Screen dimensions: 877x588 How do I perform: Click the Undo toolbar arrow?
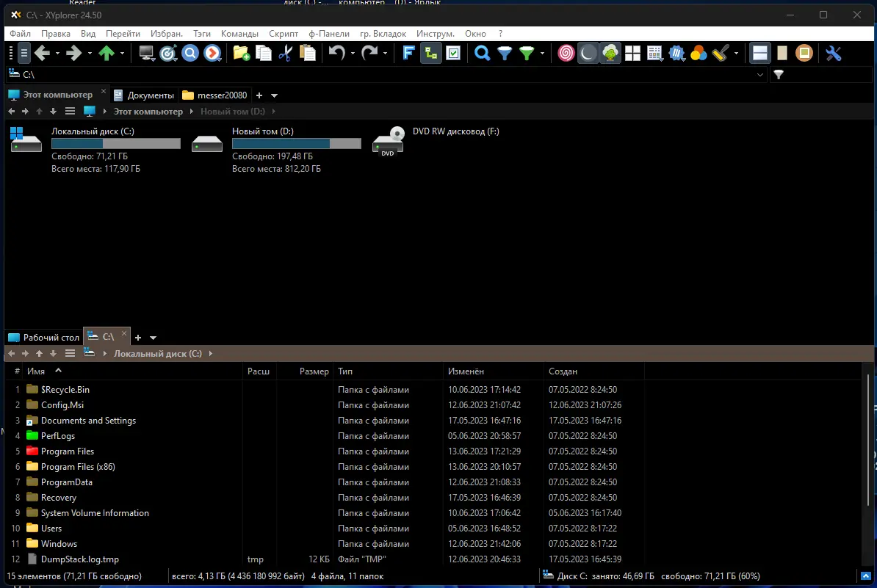tap(336, 54)
